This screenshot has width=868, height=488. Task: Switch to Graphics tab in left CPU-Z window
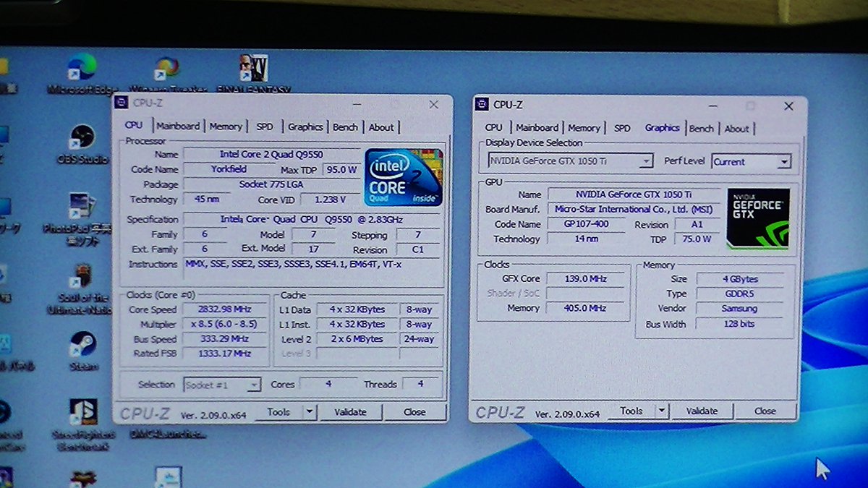[305, 127]
